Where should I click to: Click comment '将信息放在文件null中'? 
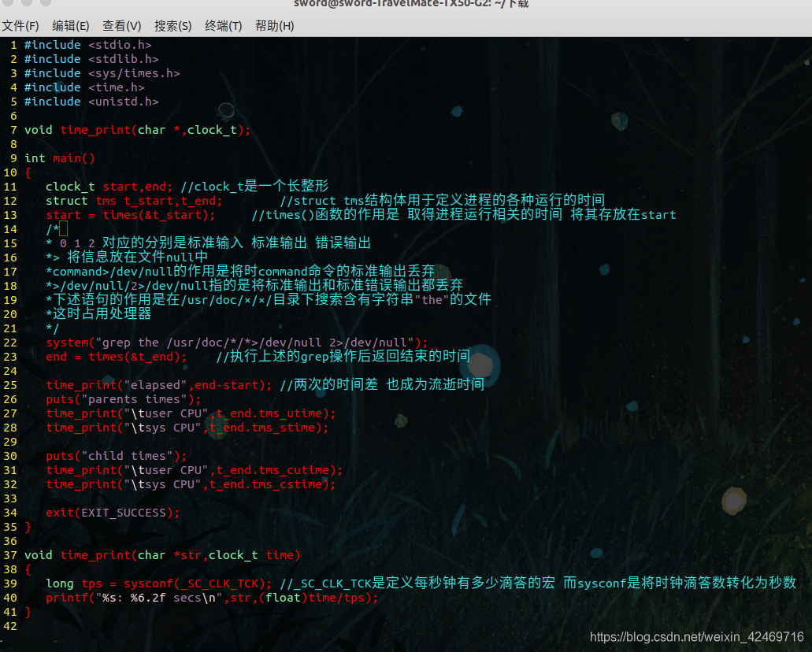127,257
